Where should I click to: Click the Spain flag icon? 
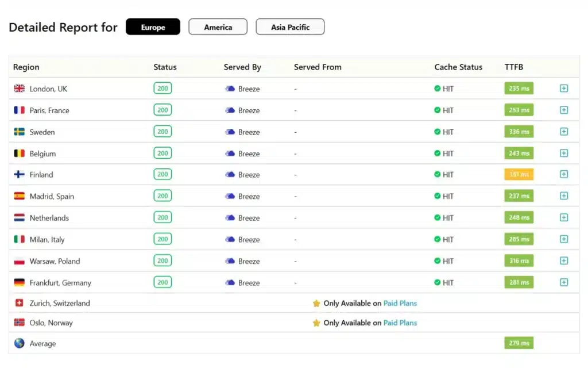[19, 196]
